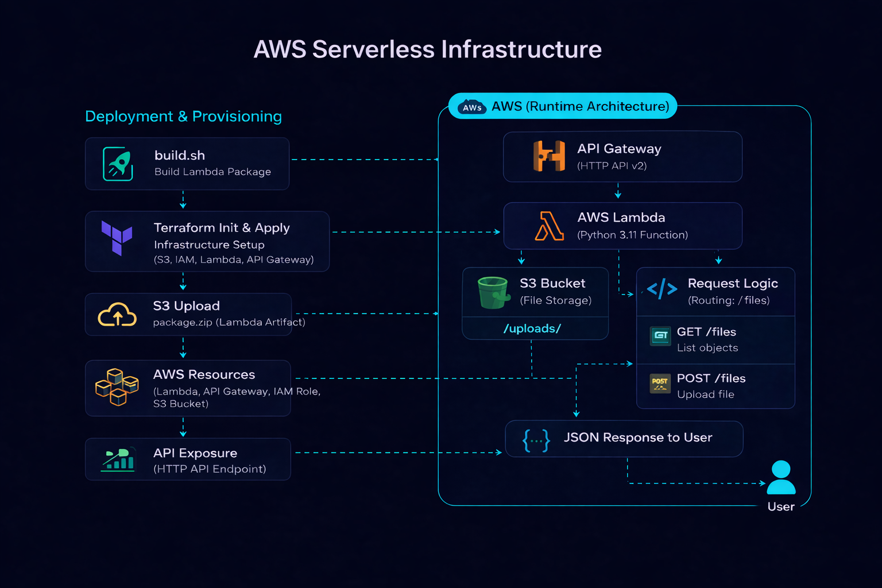Select 'package.zip (Lambda Artifact)' text

coord(229,322)
